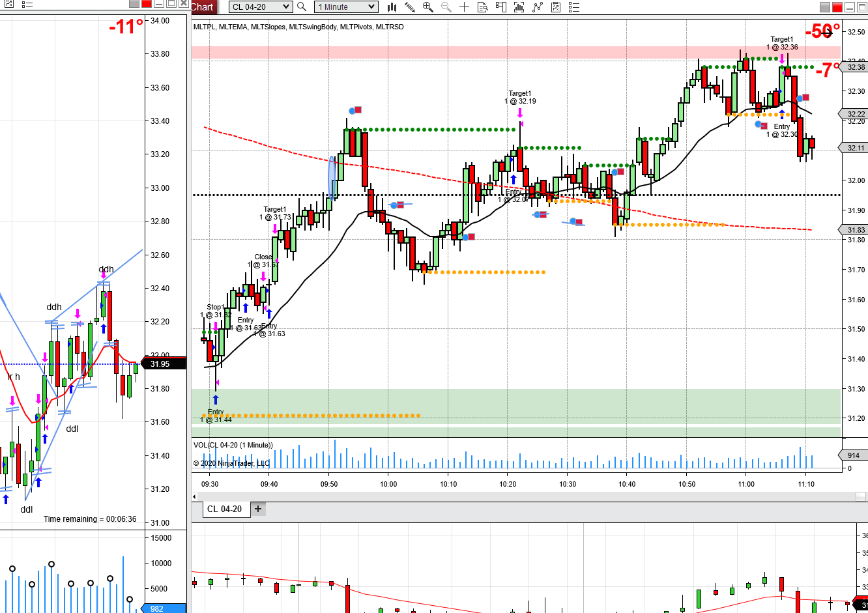Viewport: 868px width, 613px height.
Task: Open Strategy Performance in left chart window
Action: (8, 5)
